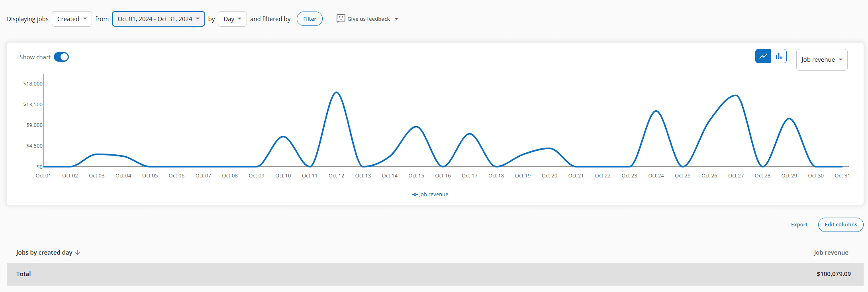
Task: Switch to bar chart view
Action: [779, 56]
